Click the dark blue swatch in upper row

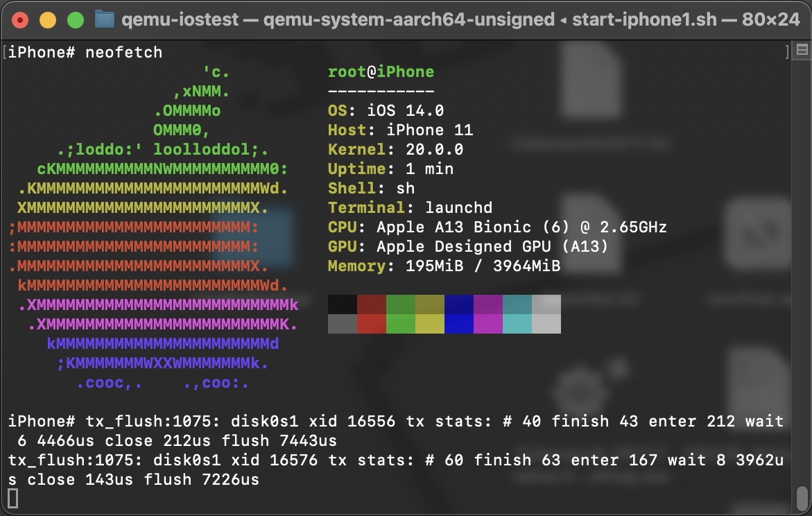pyautogui.click(x=459, y=304)
